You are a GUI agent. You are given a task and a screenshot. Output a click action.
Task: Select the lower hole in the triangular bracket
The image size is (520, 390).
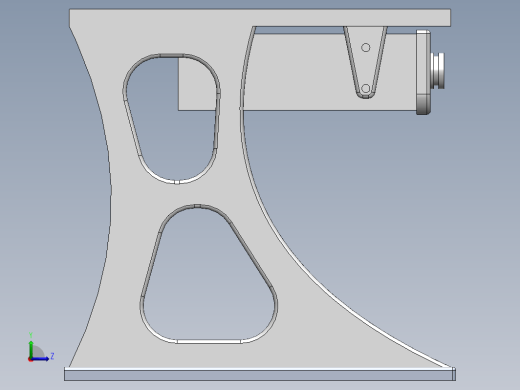(366, 89)
